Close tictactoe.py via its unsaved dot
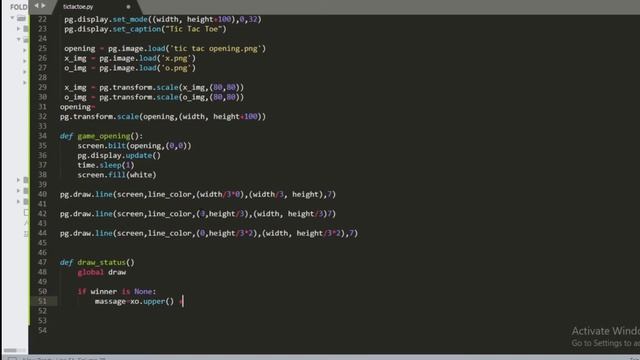This screenshot has height=360, width=640. pos(128,7)
